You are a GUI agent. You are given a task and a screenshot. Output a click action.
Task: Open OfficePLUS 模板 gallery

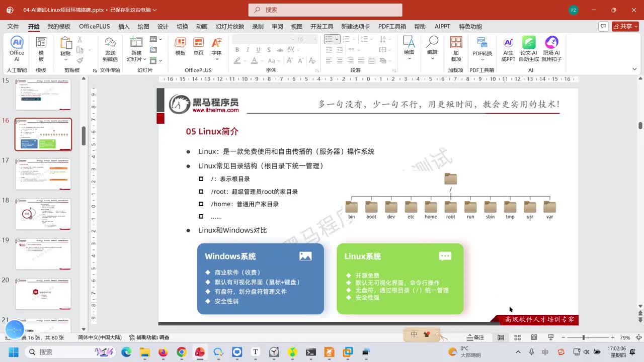coord(180,46)
